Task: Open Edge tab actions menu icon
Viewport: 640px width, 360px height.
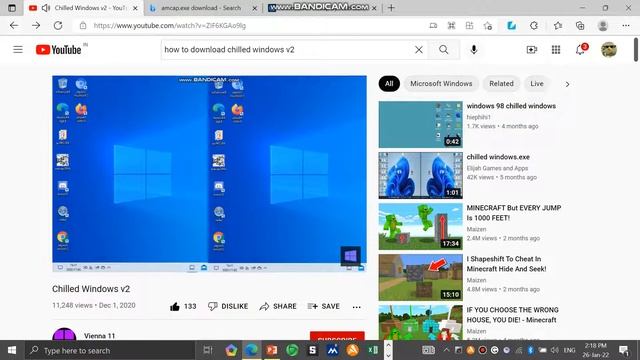Action: (12, 8)
